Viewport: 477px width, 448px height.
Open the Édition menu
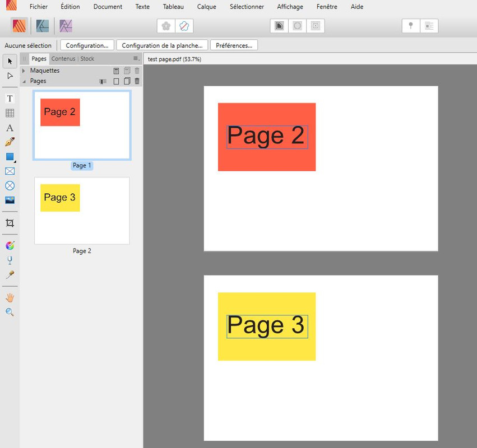pos(70,6)
